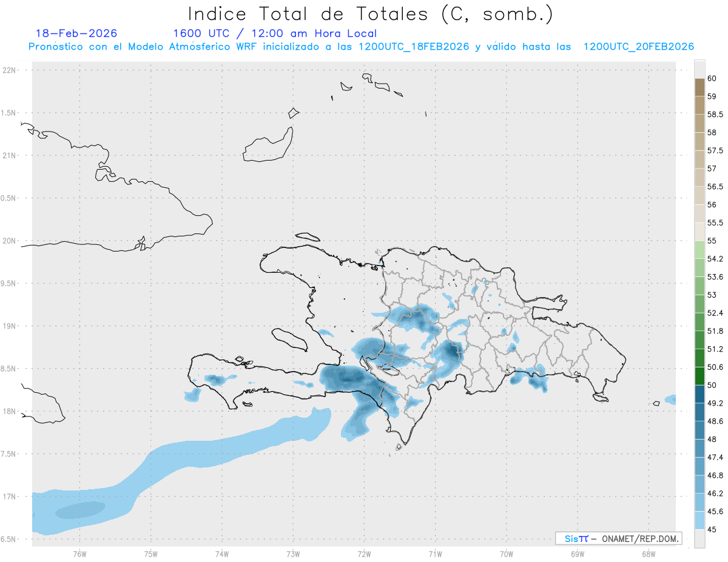Viewport: 728px width, 562px height.
Task: Click the 'ONAMET/REP.DOM.' credit label
Action: point(640,539)
